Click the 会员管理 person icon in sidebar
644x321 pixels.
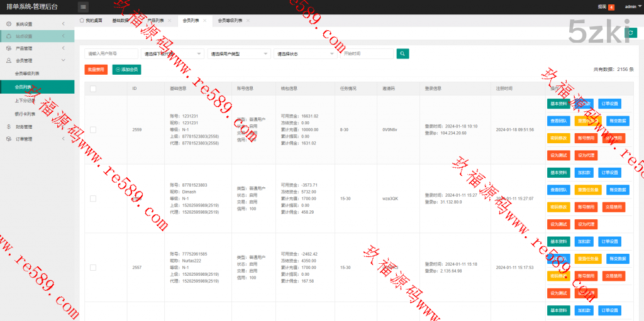[x=9, y=61]
